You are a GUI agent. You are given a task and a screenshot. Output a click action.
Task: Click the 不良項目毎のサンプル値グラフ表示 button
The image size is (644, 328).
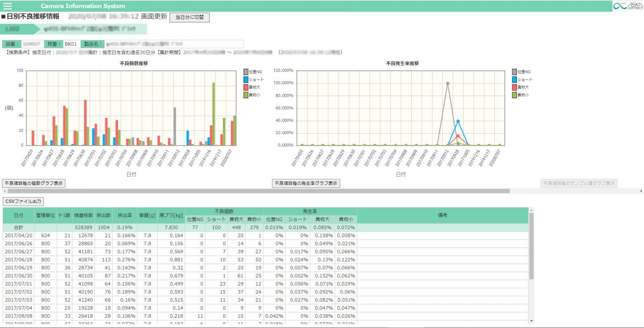579,183
